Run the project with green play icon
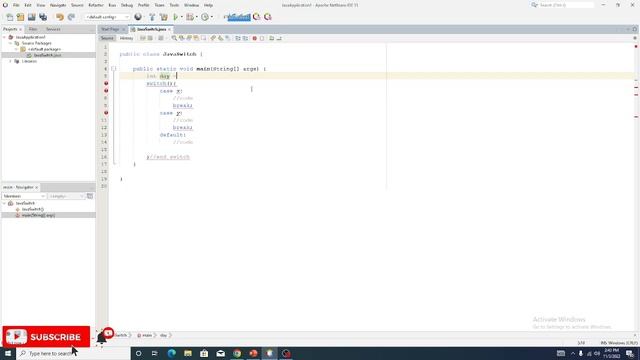 point(176,17)
